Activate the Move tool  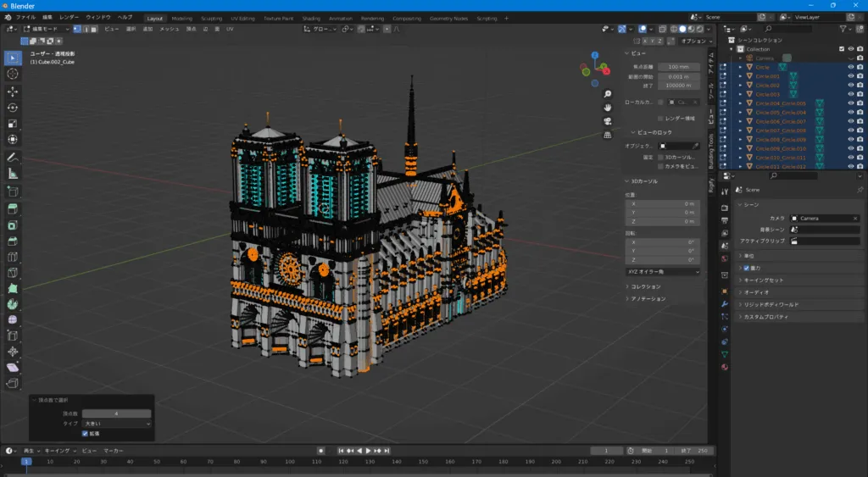13,92
